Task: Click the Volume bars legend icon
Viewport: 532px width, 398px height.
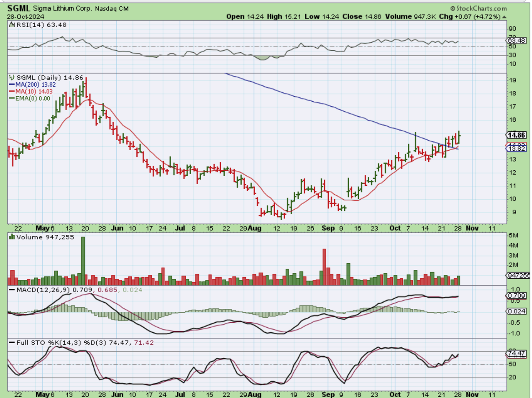Action: click(x=11, y=237)
